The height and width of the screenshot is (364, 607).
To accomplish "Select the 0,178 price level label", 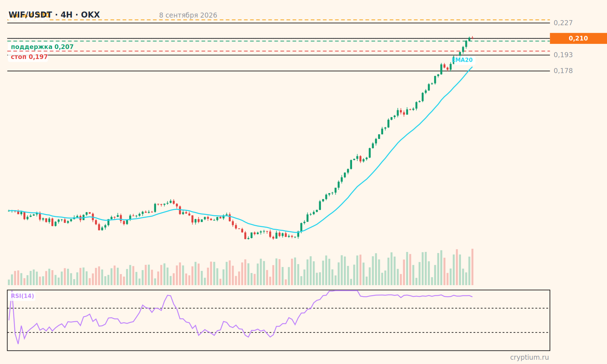I will click(563, 71).
